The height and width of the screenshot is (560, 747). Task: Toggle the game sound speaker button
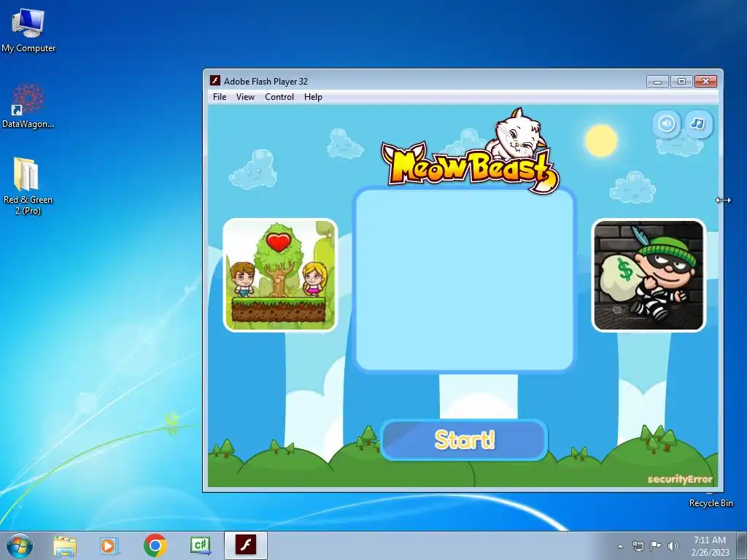click(667, 124)
